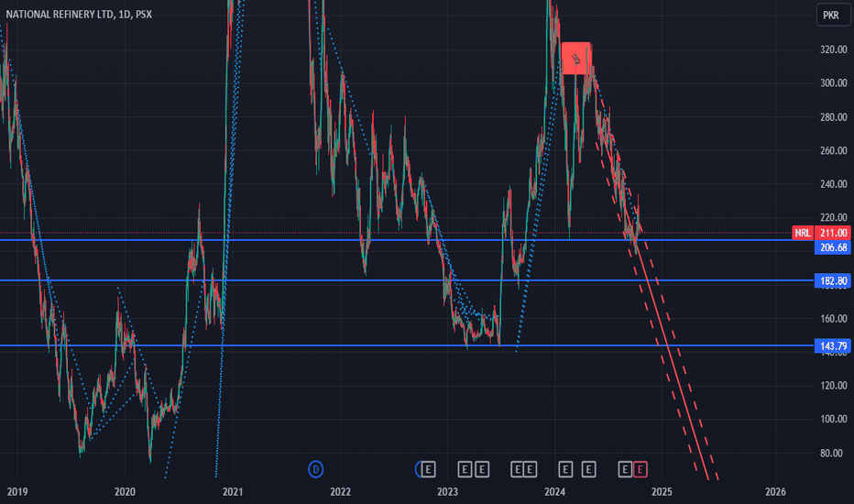Select the 206.68 horizontal line label
854x504 pixels.
pyautogui.click(x=833, y=248)
